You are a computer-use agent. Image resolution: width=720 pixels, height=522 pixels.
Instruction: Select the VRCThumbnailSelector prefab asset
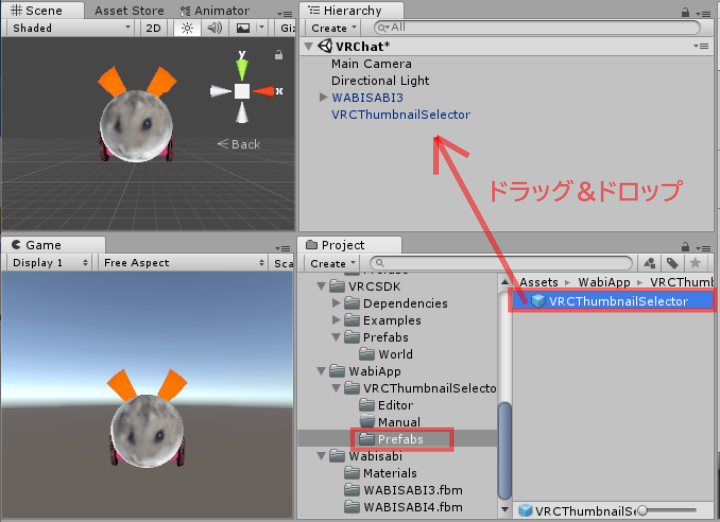pos(613,301)
